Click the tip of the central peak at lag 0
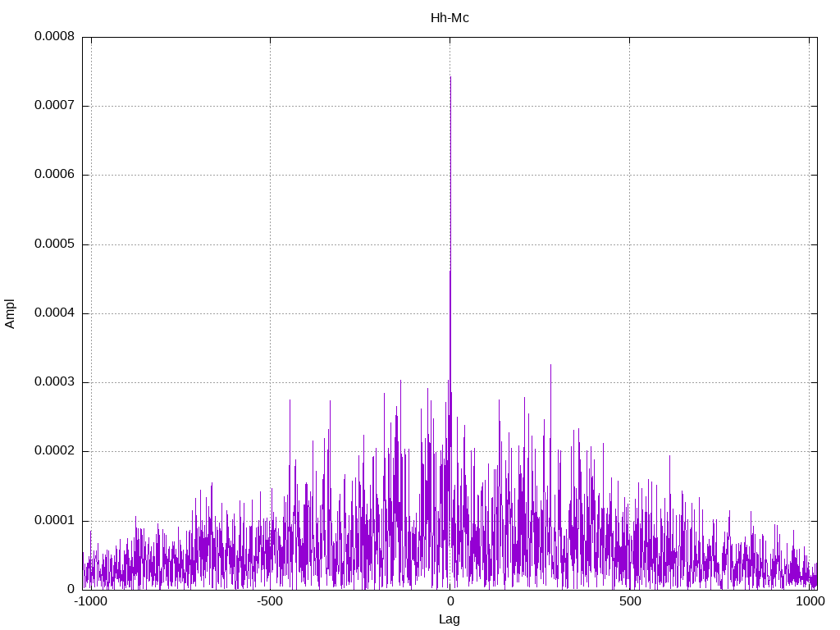The width and height of the screenshot is (840, 630). click(x=450, y=77)
